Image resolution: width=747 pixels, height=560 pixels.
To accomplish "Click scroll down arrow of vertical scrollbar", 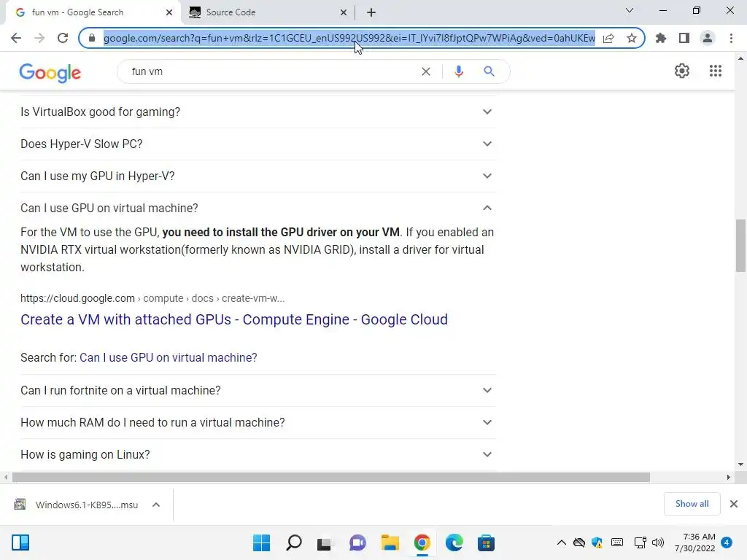I will click(x=740, y=464).
